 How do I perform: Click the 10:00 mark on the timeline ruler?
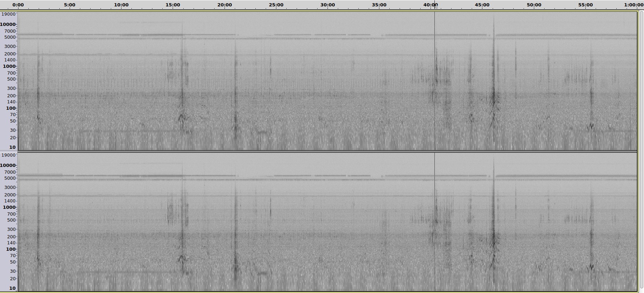click(x=121, y=5)
